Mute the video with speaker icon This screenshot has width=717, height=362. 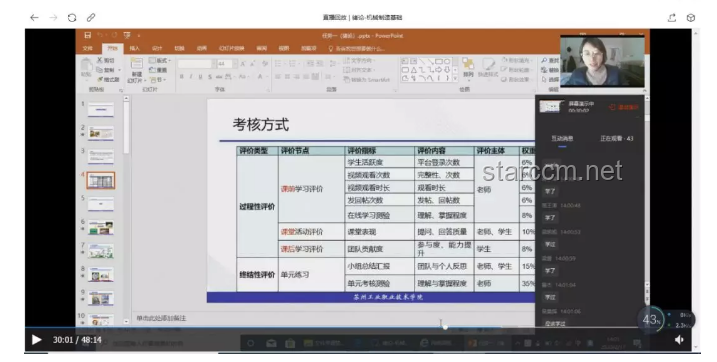pos(679,339)
